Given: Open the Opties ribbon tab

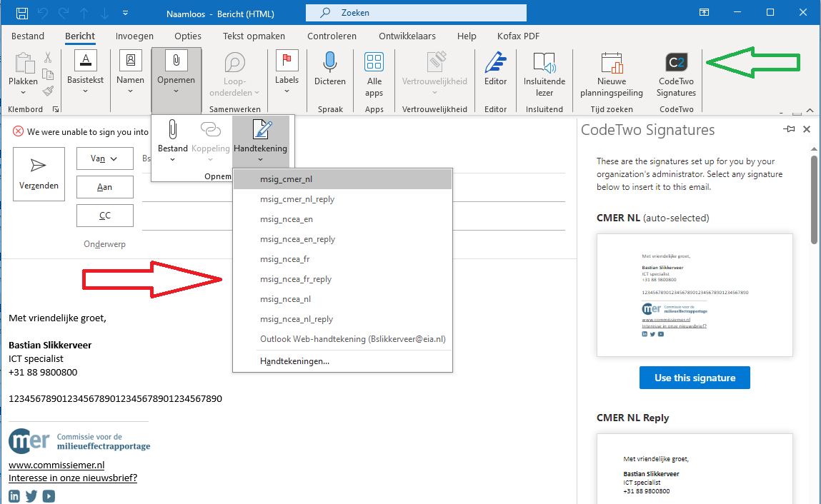Looking at the screenshot, I should 188,36.
